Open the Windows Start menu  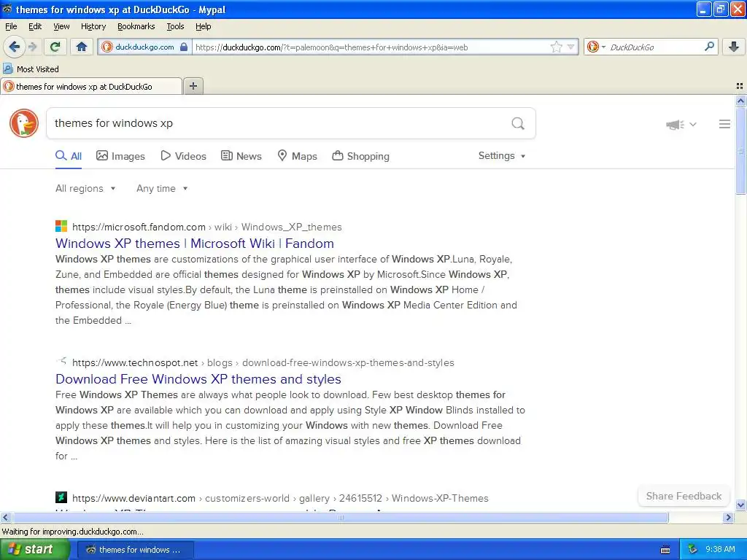(34, 550)
